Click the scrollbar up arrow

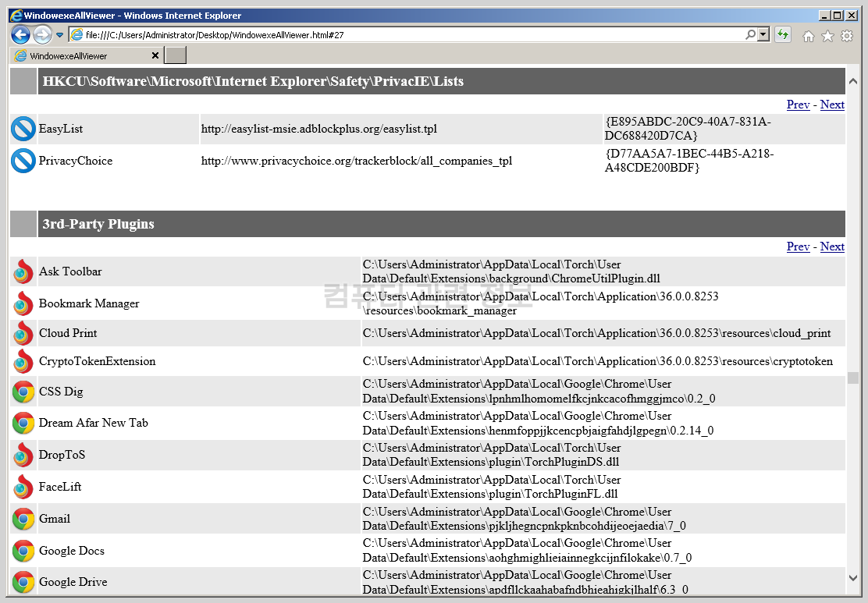(853, 81)
